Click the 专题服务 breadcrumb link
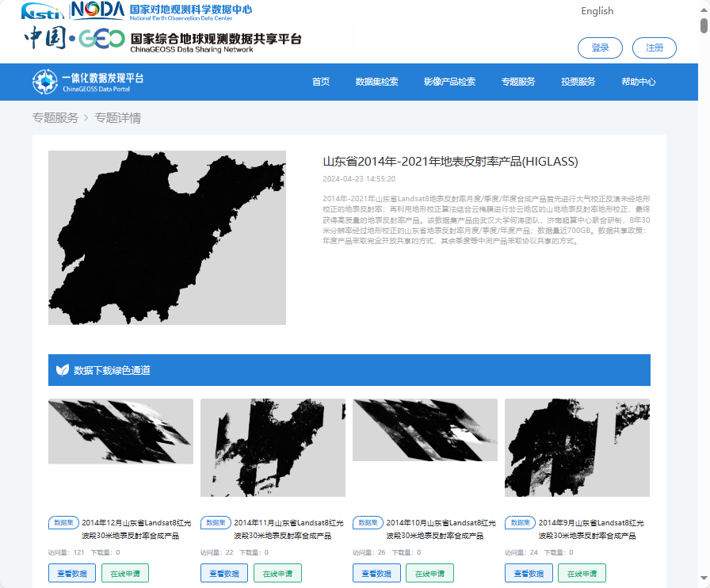This screenshot has height=588, width=710. 55,118
